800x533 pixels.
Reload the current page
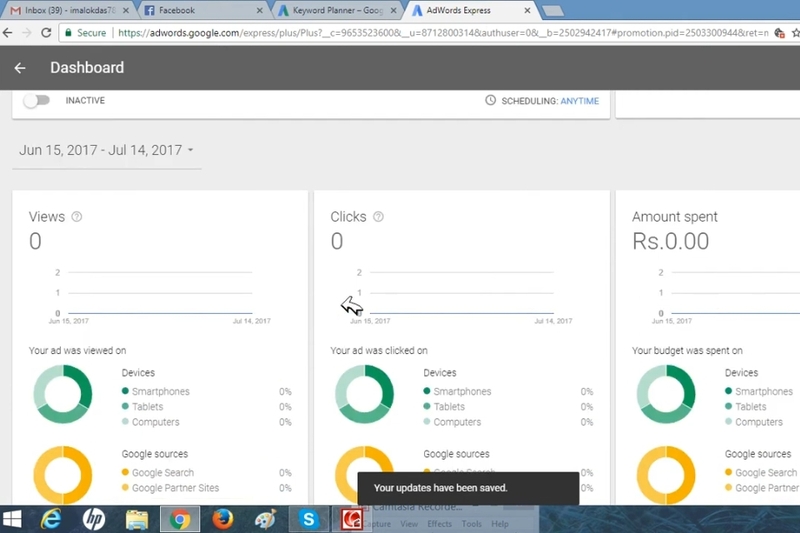(x=46, y=33)
